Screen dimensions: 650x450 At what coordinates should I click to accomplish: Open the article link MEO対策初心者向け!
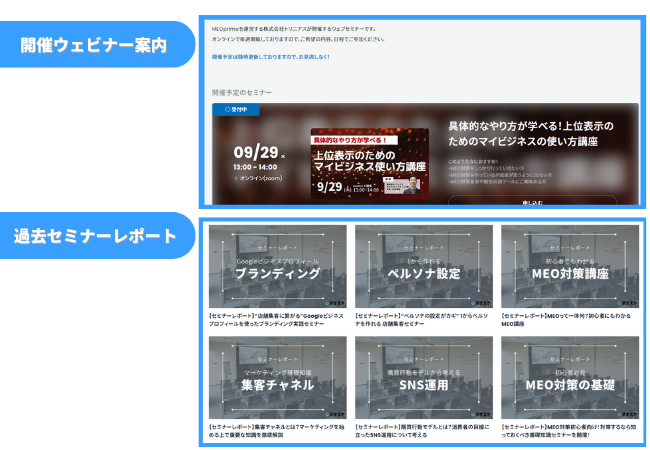569,431
